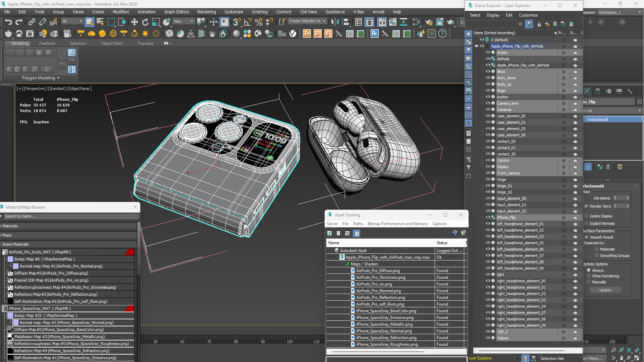Click the Redo arrow in the main toolbar
The image size is (644, 362).
point(19,22)
